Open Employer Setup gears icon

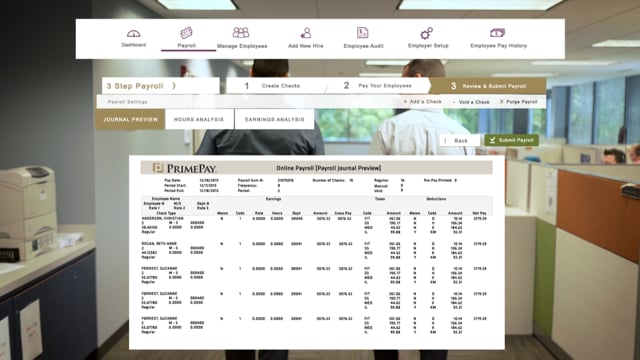tap(427, 33)
